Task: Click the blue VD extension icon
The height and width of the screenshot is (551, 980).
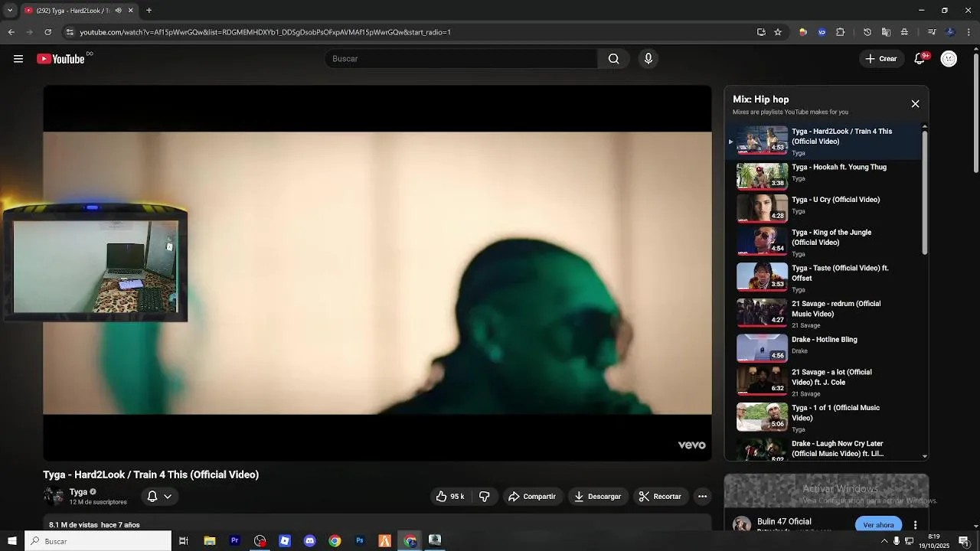Action: pos(822,32)
